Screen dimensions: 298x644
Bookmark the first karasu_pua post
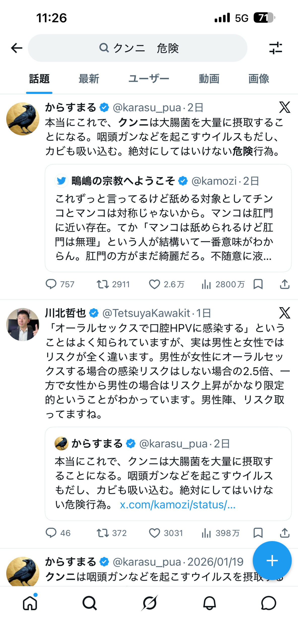258,284
